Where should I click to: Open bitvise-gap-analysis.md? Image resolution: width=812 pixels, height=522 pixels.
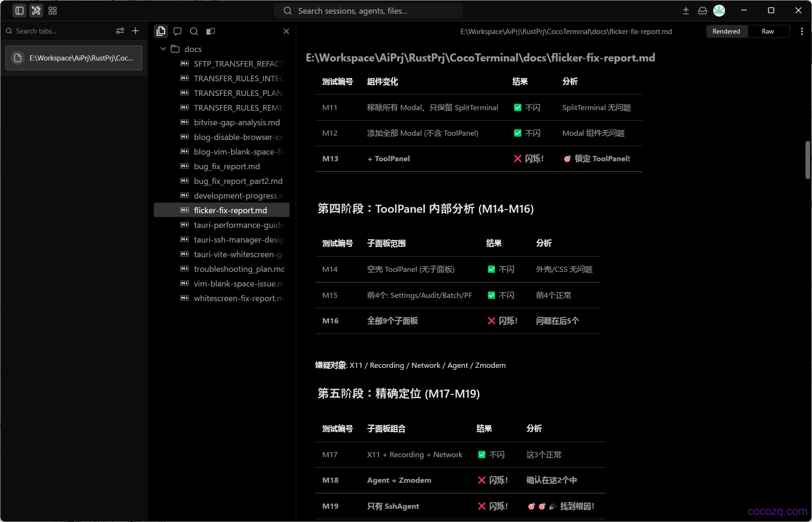pos(221,122)
